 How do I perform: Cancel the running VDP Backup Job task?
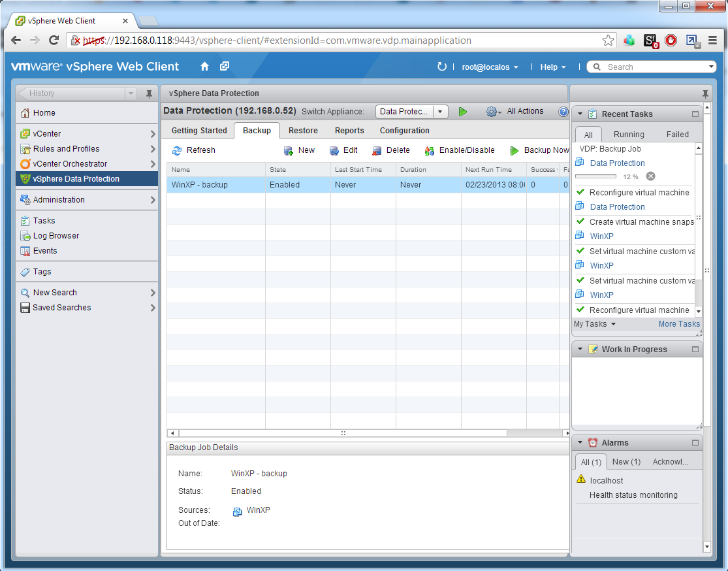[651, 176]
